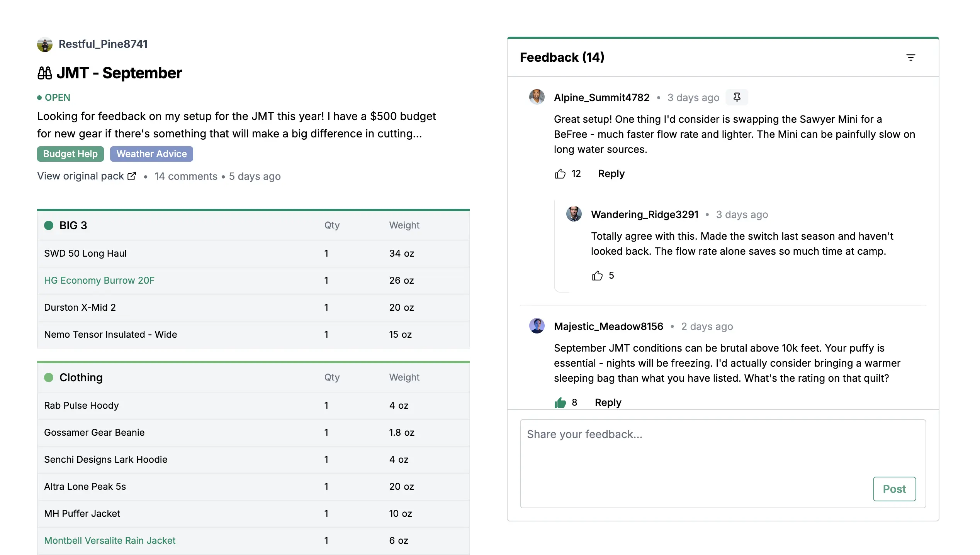Like Alpine_Summit4782's comment with thumbs-up

560,174
